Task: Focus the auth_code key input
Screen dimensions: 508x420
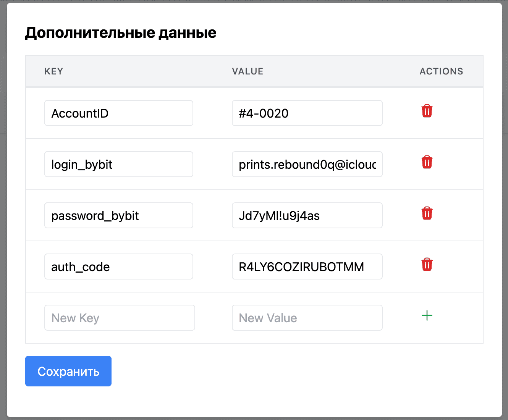Action: coord(118,267)
